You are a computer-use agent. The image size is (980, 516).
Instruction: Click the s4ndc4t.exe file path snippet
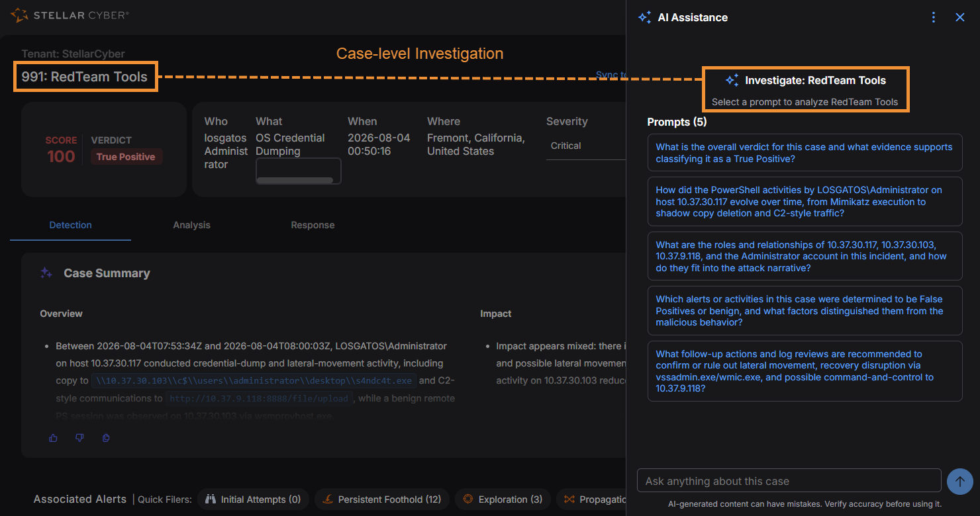254,380
